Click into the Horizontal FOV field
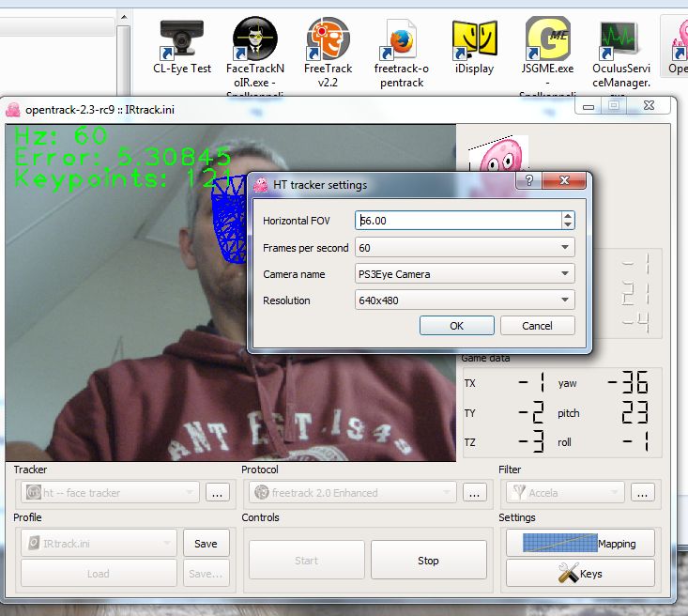688x616 pixels. [458, 221]
